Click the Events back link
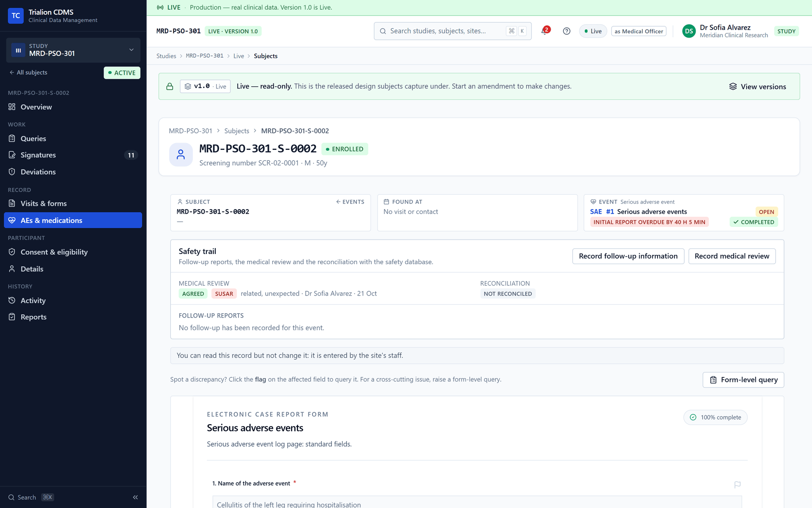Image resolution: width=812 pixels, height=508 pixels. tap(350, 202)
